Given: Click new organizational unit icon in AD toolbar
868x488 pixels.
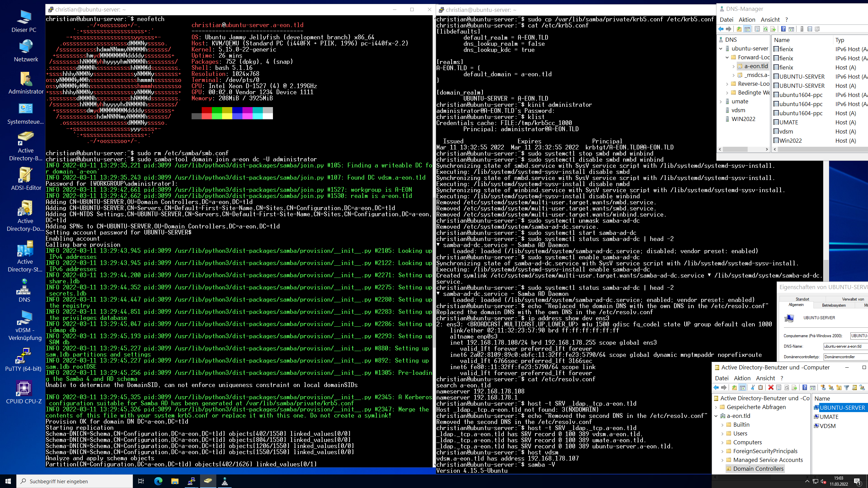Looking at the screenshot, I should pos(839,387).
